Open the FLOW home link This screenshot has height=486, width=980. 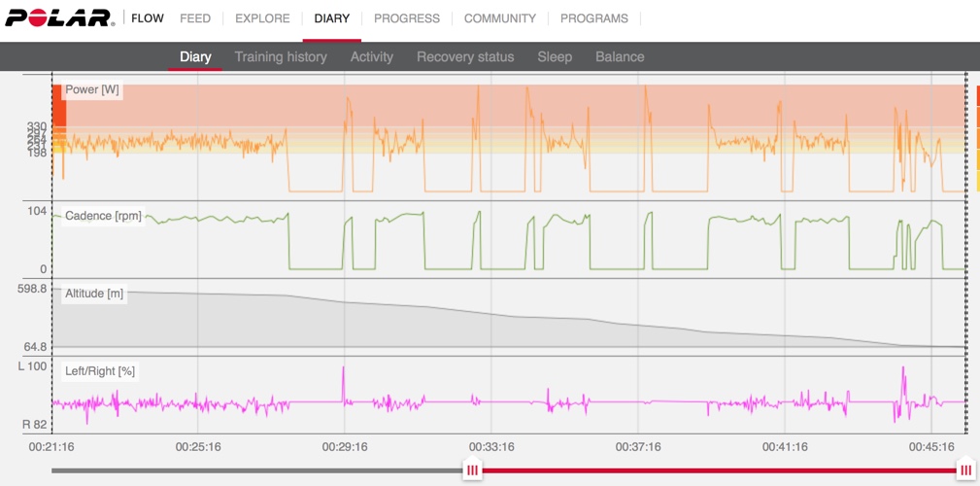pyautogui.click(x=147, y=18)
